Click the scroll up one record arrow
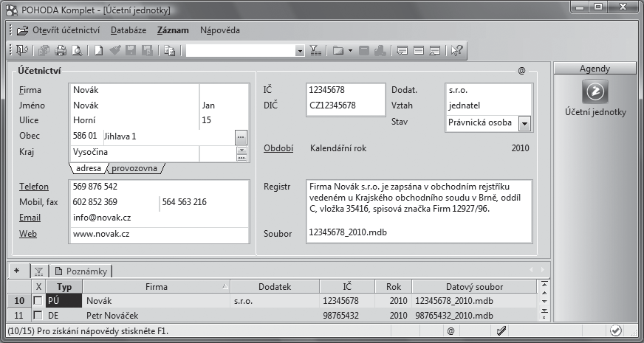Screen dimensions: 644x343 coord(544,293)
